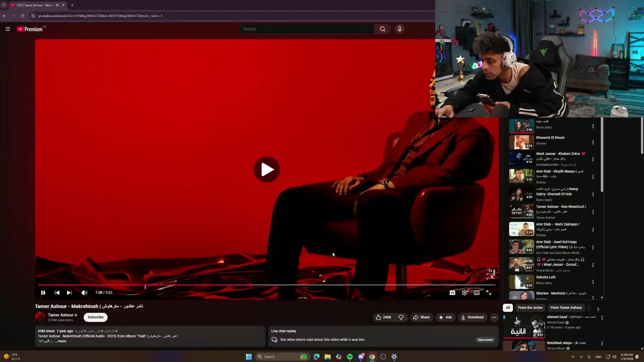Image resolution: width=644 pixels, height=362 pixels.
Task: Open Tamer Ashour channel name link
Action: 60,315
